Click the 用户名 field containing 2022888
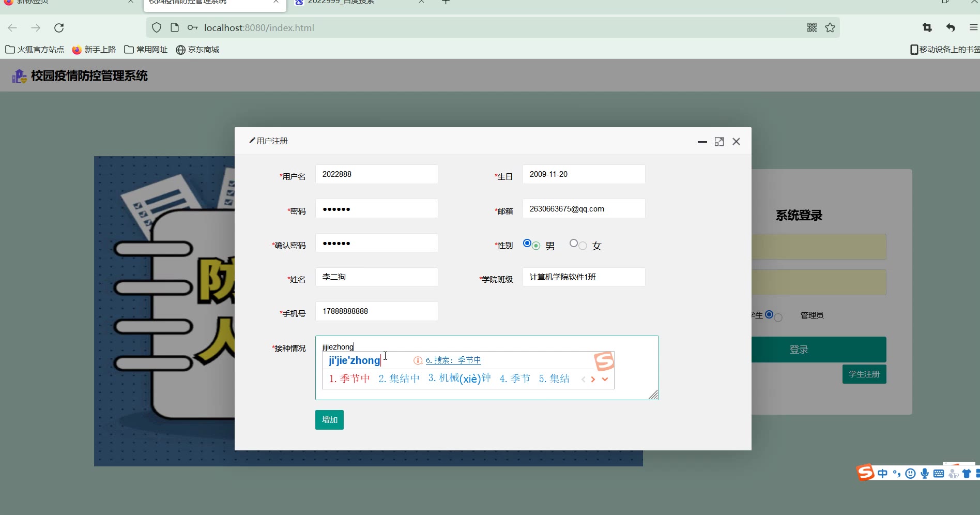Screen dimensions: 980x515 [x=377, y=174]
